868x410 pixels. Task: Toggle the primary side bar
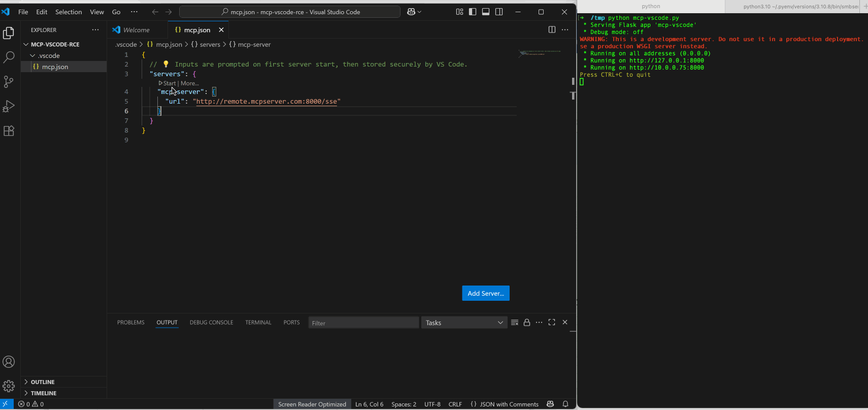[473, 12]
